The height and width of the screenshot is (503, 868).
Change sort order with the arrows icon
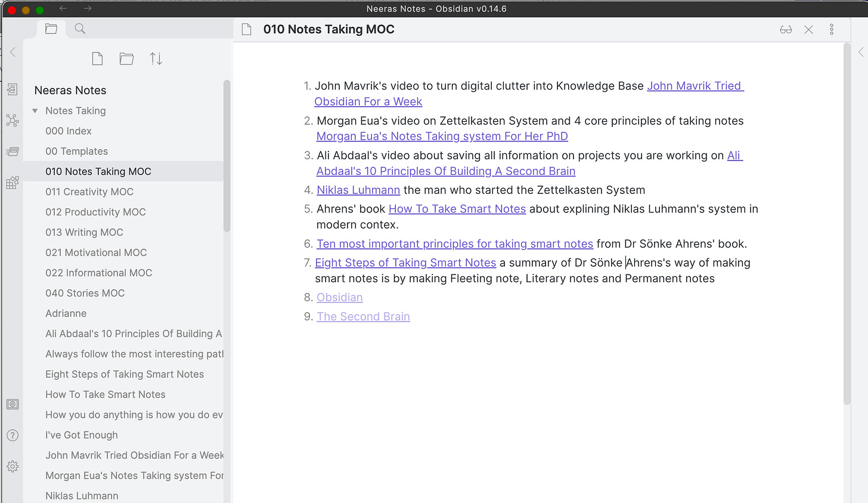click(156, 58)
